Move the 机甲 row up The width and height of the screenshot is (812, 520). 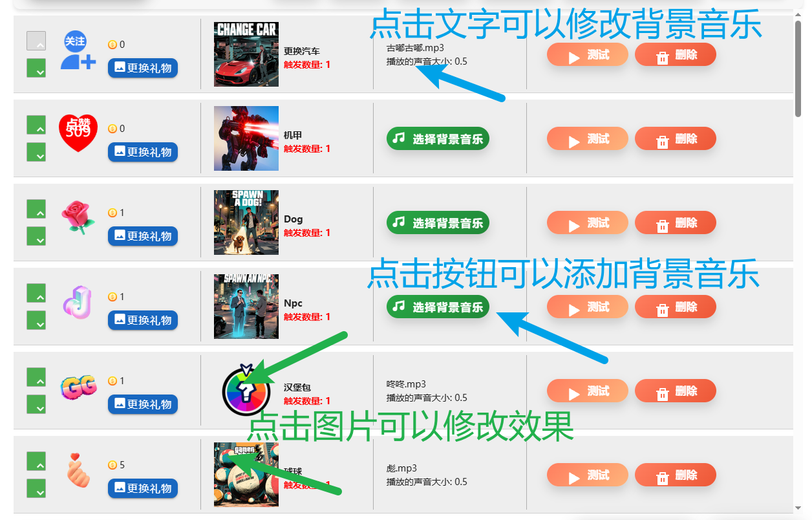pos(36,125)
